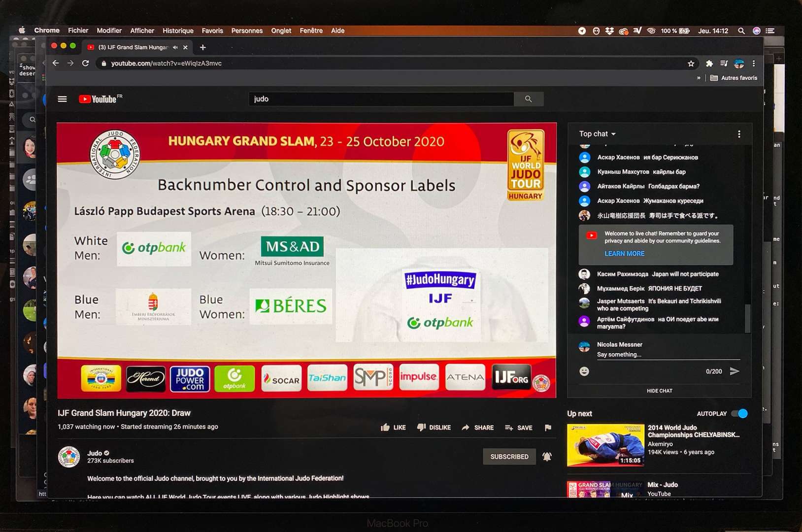Image resolution: width=802 pixels, height=532 pixels.
Task: Click the address bar URL youtube.com/watch
Action: pos(166,63)
